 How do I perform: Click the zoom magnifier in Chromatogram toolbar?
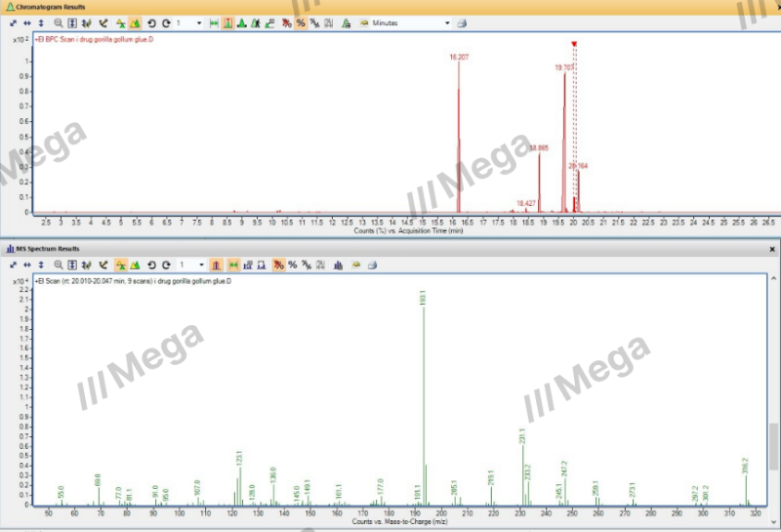(x=59, y=22)
